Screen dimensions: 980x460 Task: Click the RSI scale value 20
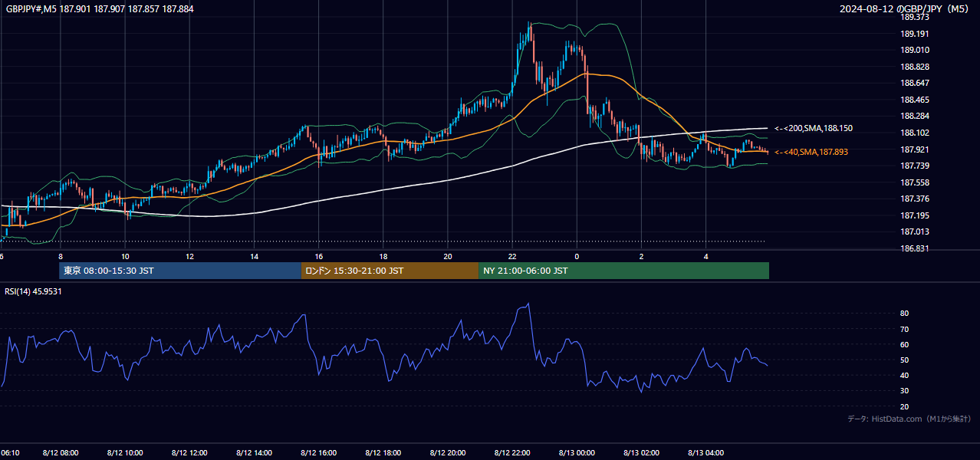point(905,406)
